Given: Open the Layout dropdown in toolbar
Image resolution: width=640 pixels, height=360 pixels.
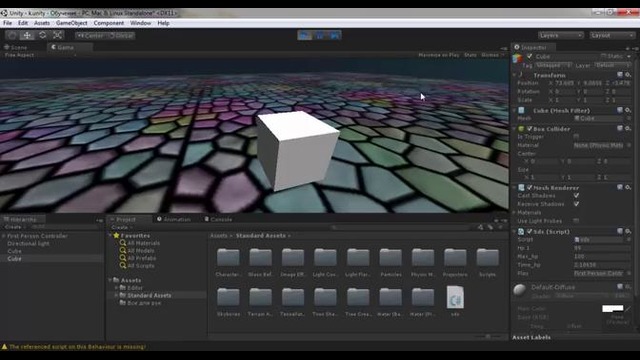Looking at the screenshot, I should (x=612, y=36).
